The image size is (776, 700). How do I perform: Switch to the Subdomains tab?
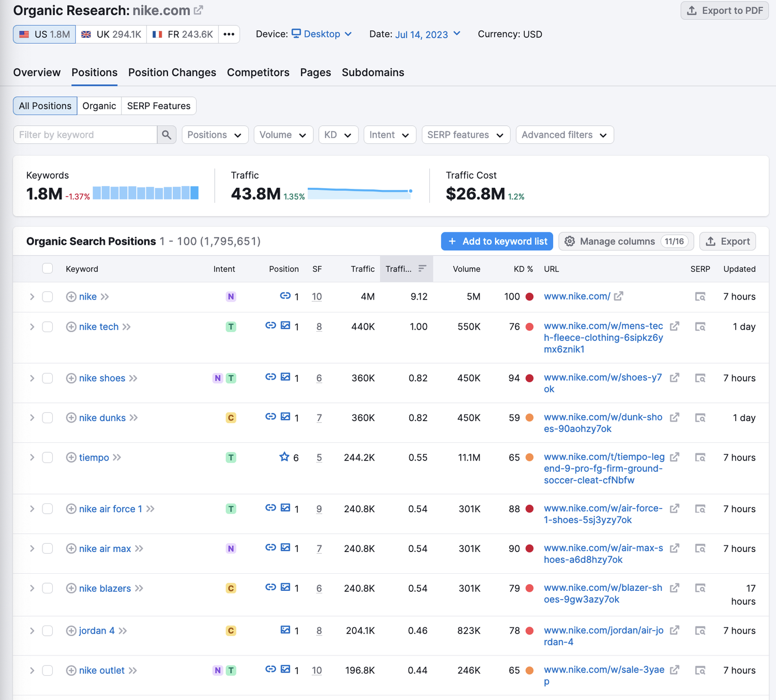click(373, 72)
